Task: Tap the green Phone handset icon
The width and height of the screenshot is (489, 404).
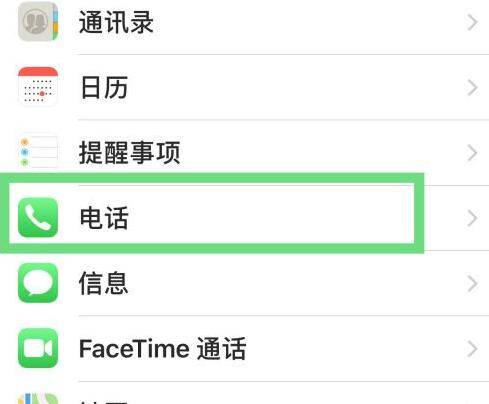Action: click(x=38, y=217)
